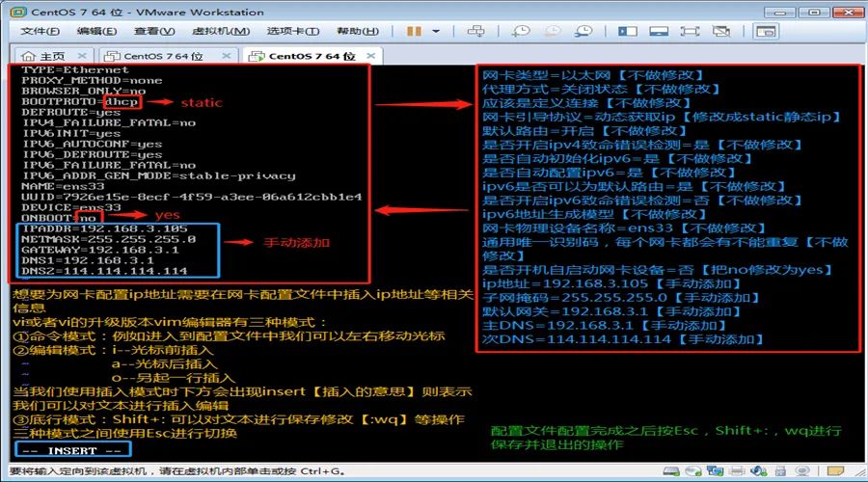This screenshot has width=868, height=482.
Task: Click the NAME=ens33 console line
Action: [x=63, y=186]
